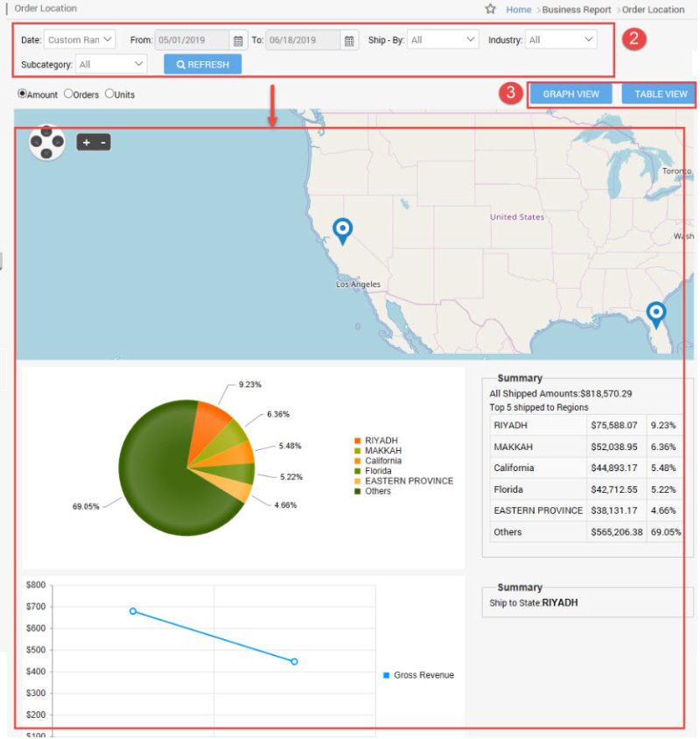Switch to Graph View
Viewport: 700px width, 739px height.
[x=570, y=93]
